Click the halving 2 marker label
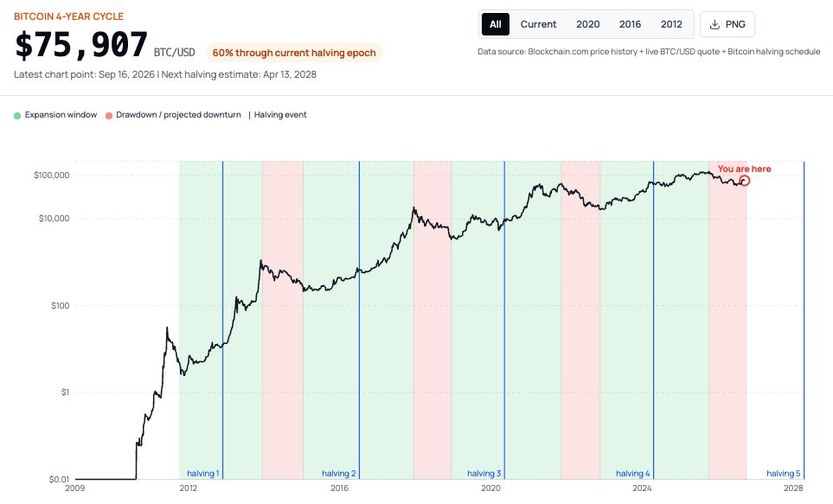Screen dimensions: 833x504 [x=339, y=473]
